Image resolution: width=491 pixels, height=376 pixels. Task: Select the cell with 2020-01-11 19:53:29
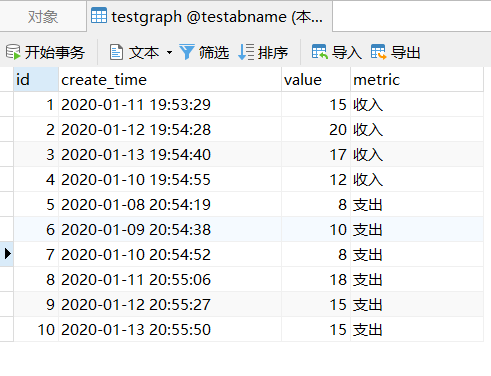tap(170, 105)
